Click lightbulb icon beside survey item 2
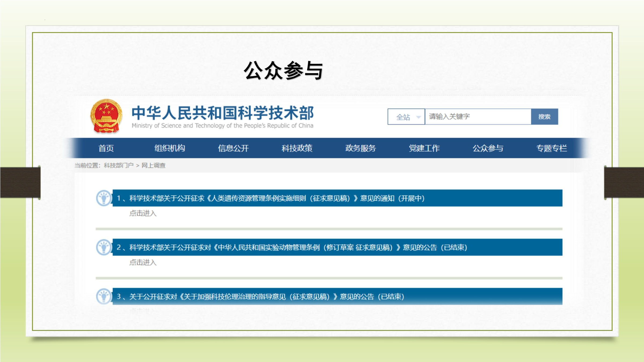 pos(104,247)
